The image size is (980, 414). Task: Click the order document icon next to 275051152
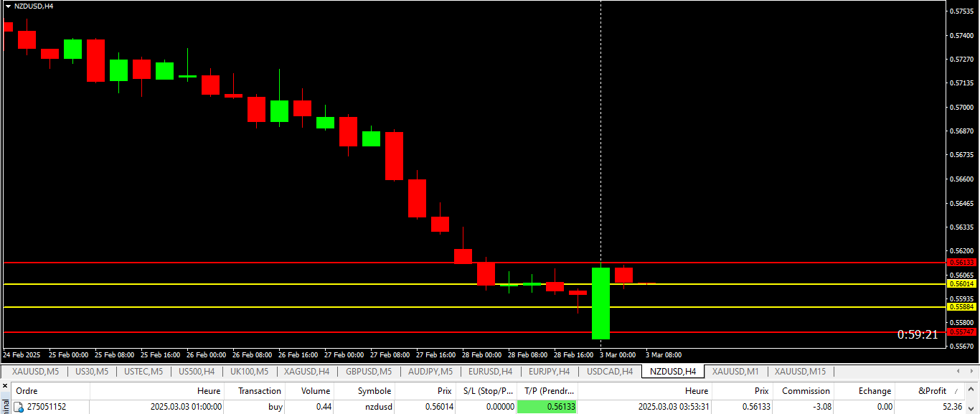tap(19, 407)
